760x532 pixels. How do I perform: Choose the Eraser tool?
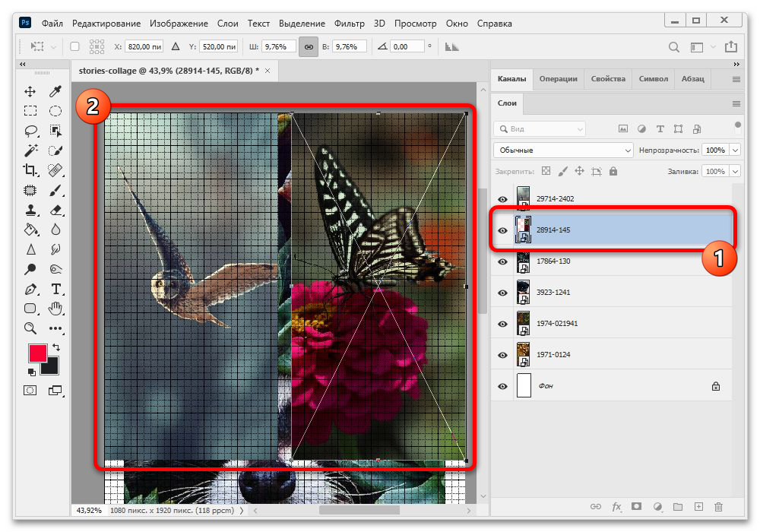(x=55, y=210)
